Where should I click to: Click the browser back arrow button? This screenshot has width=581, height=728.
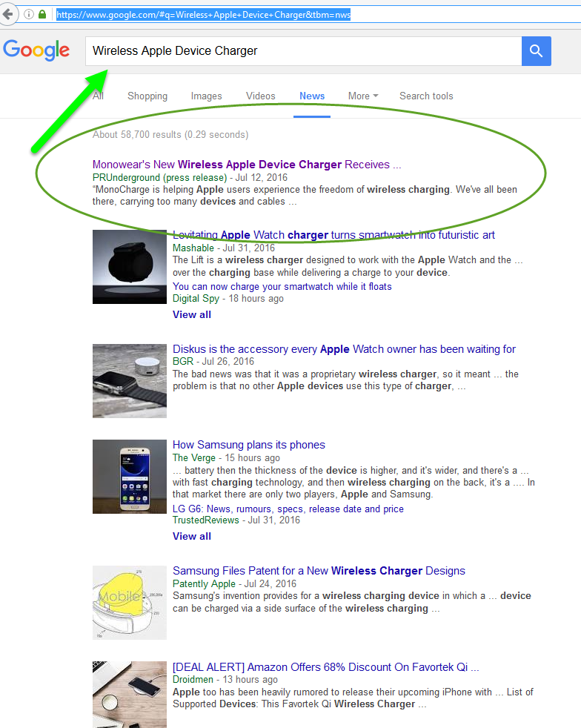7,14
